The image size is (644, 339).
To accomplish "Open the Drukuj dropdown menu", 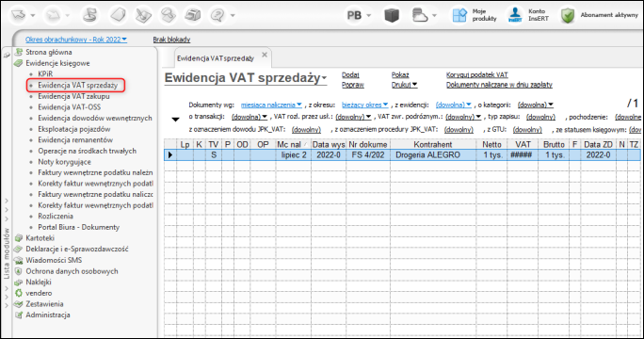I will (404, 85).
